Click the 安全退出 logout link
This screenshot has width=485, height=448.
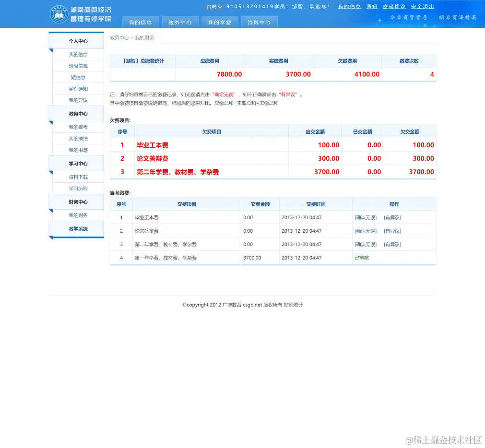coord(423,7)
